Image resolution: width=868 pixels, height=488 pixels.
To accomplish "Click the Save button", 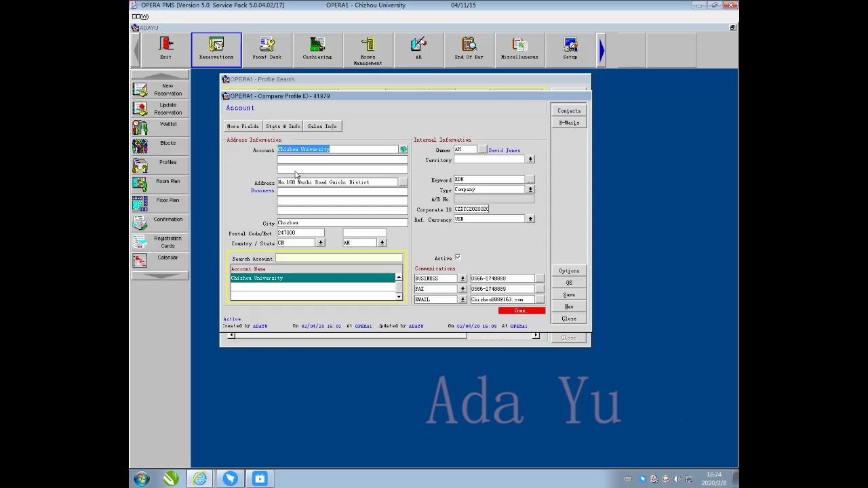I will tap(569, 295).
